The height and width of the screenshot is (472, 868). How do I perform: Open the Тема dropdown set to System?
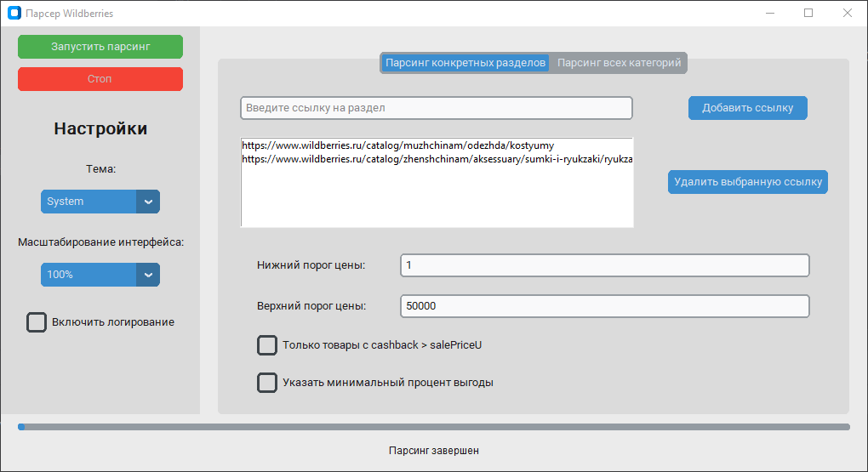coord(100,202)
